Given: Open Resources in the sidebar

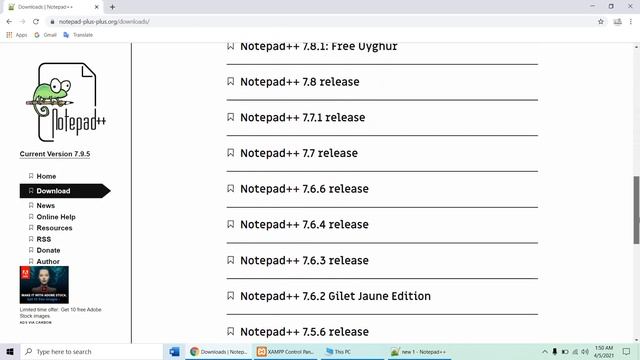Looking at the screenshot, I should [54, 228].
